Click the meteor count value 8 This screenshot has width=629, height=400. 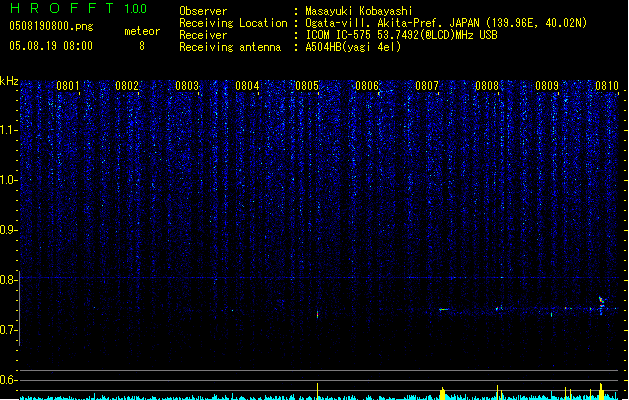click(142, 46)
